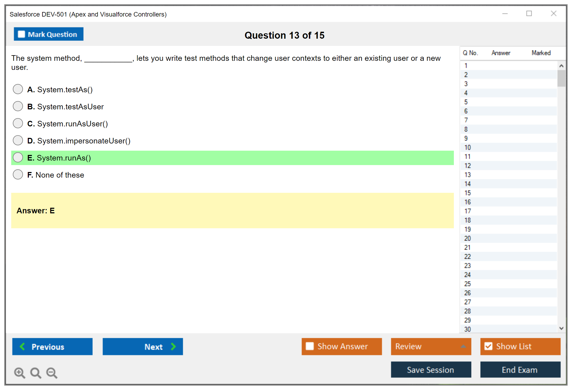
Task: Select option A System.testAs()
Action: coord(18,89)
